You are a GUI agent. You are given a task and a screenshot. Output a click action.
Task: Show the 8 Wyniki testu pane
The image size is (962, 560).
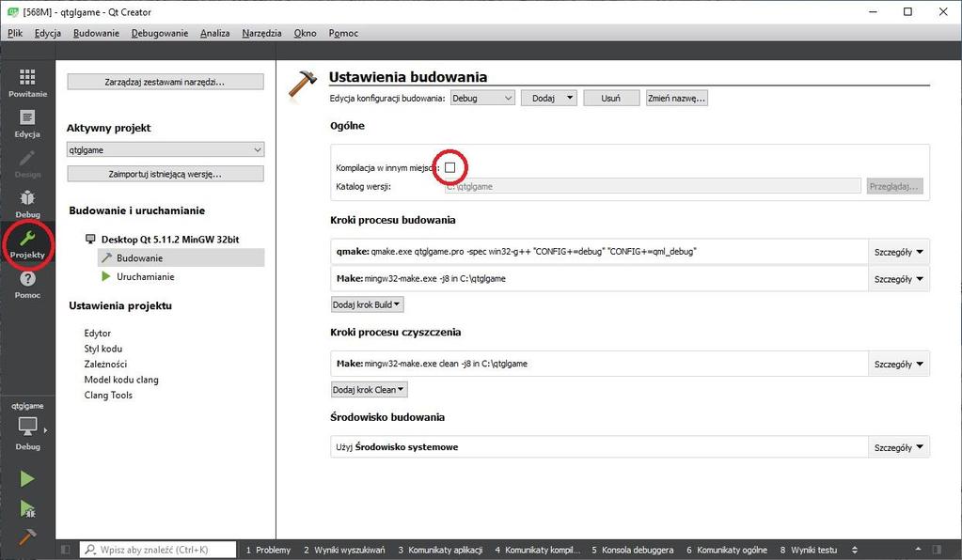click(x=809, y=550)
